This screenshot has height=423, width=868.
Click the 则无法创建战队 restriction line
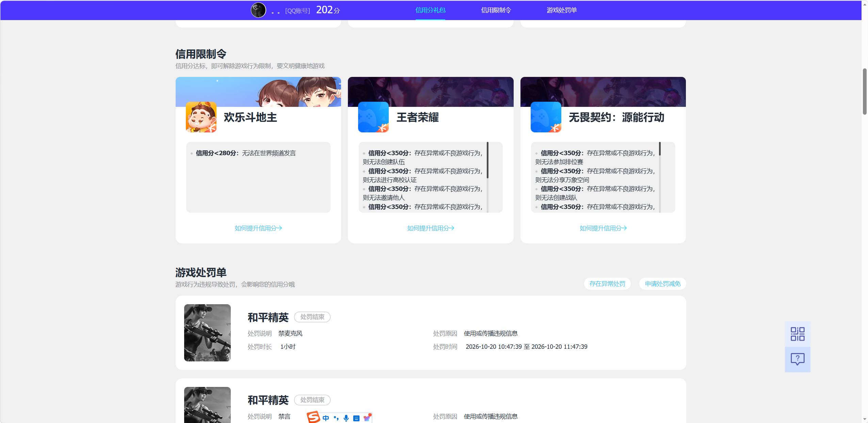pos(556,198)
